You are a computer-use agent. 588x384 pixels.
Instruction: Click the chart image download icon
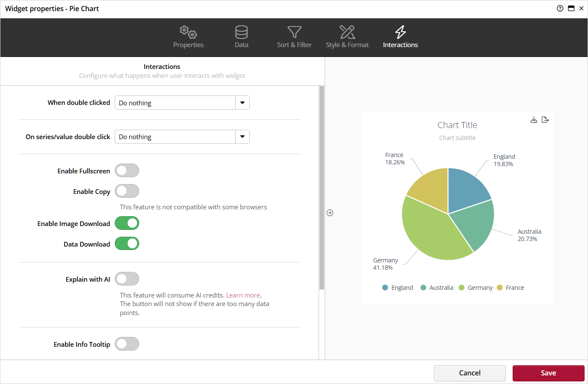(x=534, y=120)
